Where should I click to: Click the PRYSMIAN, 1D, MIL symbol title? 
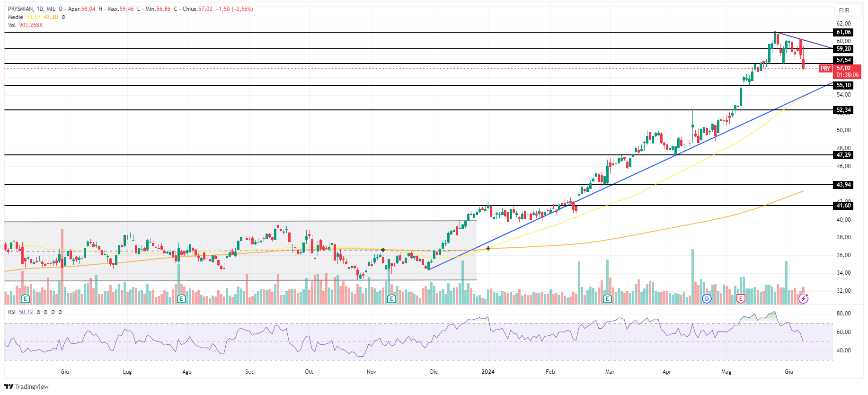coord(32,9)
